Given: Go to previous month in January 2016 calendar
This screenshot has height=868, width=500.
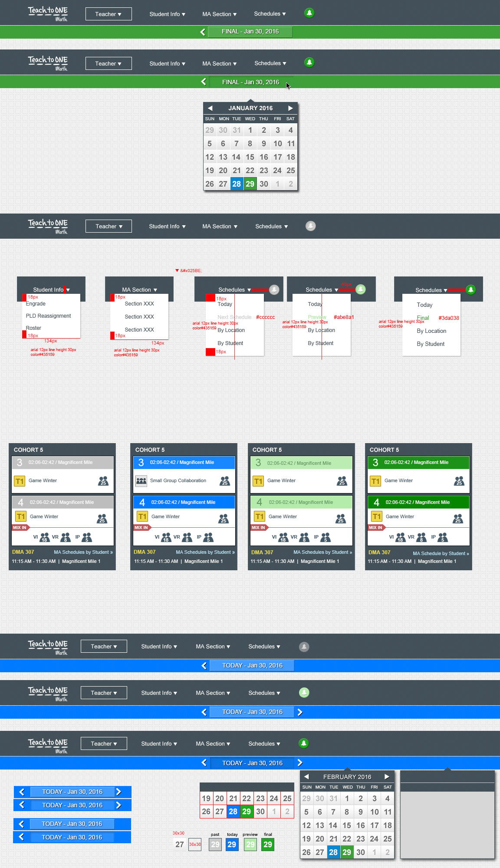Looking at the screenshot, I should pos(210,108).
